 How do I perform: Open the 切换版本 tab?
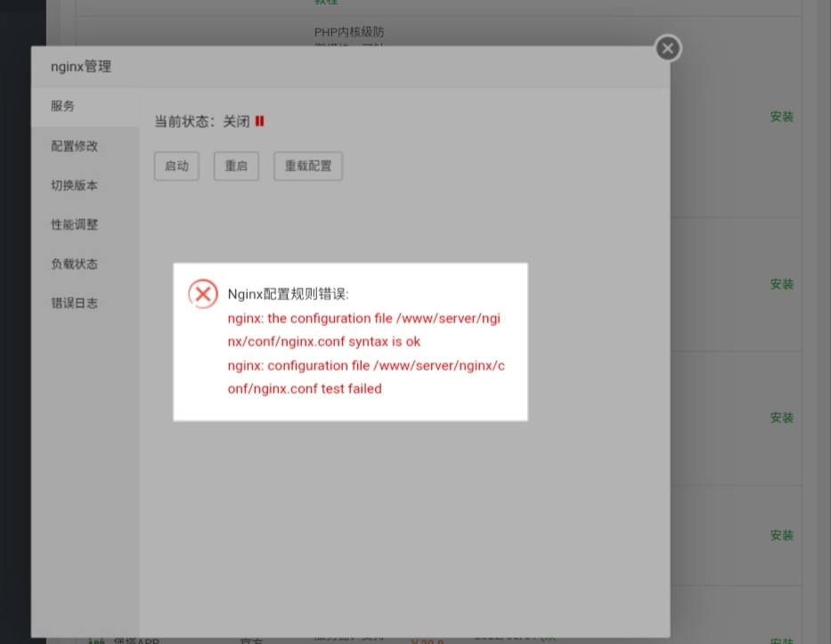86,185
